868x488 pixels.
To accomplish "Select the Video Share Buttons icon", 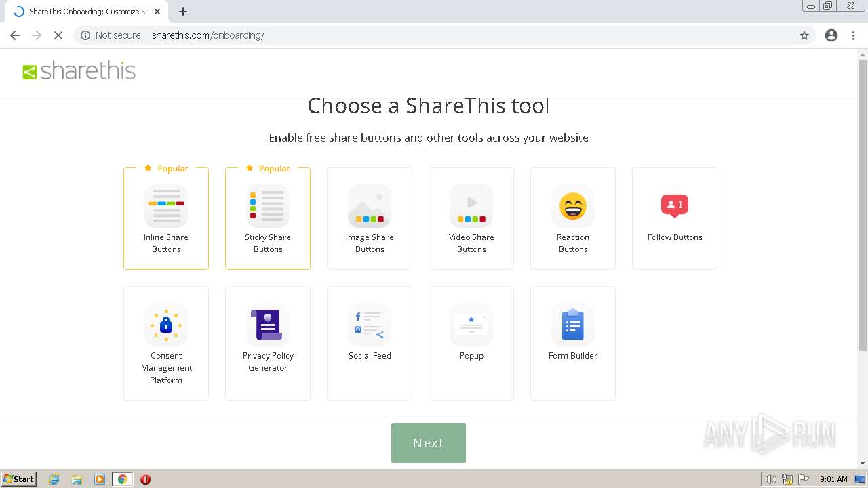I will click(x=471, y=206).
